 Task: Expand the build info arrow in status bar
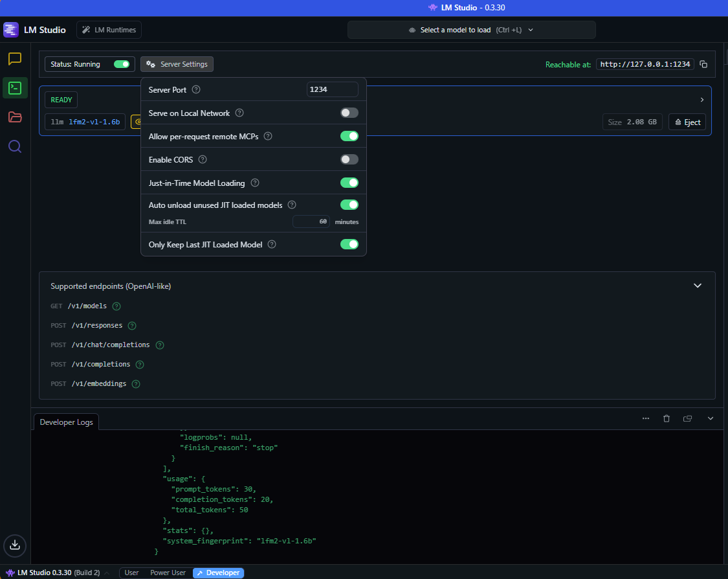pos(107,573)
